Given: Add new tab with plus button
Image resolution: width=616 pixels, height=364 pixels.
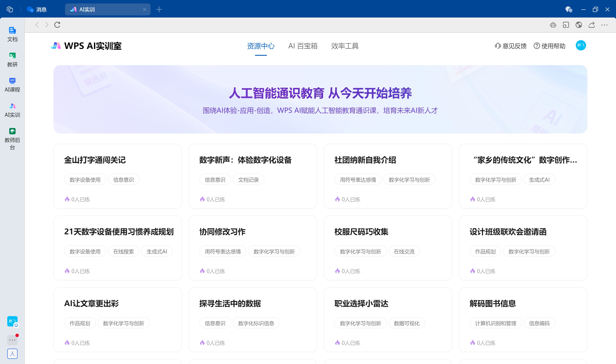Looking at the screenshot, I should click(x=159, y=10).
